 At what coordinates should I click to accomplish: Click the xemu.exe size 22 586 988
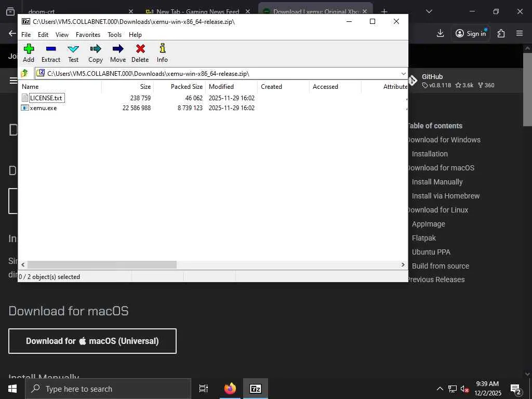(x=137, y=108)
